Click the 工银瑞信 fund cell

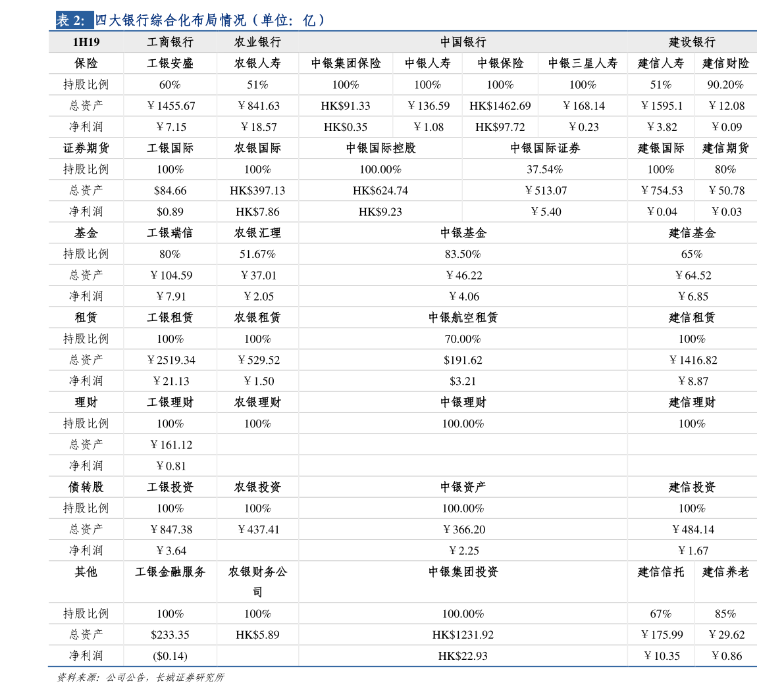170,233
